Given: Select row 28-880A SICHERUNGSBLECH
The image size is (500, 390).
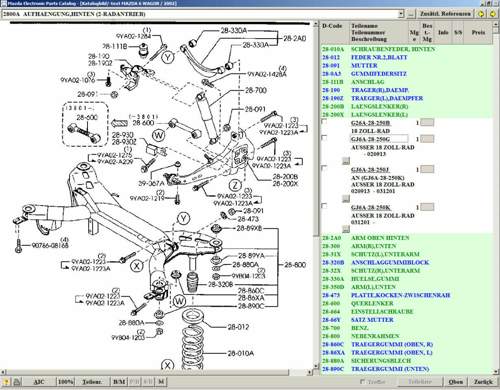Looking at the screenshot, I should 406,361.
